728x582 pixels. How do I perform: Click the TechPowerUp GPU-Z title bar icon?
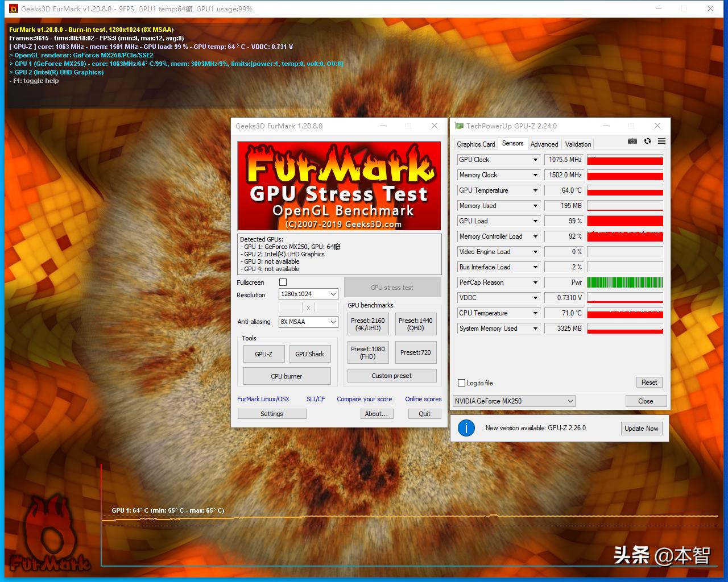coord(459,126)
